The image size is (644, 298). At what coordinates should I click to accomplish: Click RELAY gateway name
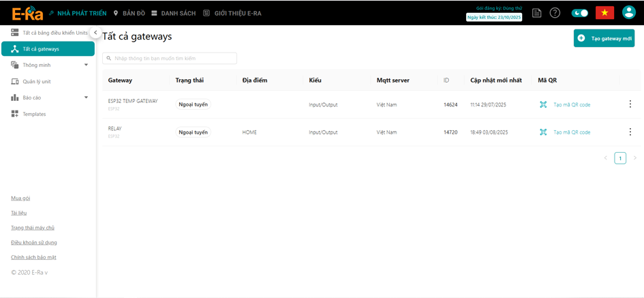click(x=115, y=129)
